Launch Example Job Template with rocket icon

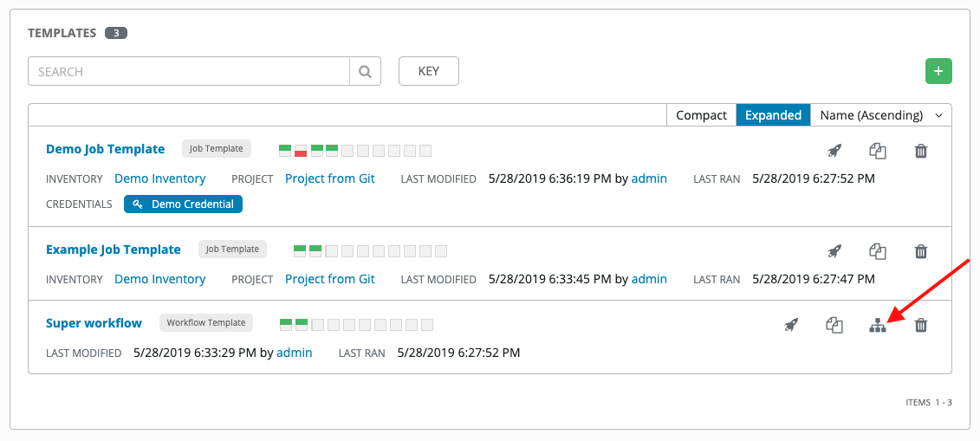click(x=834, y=251)
